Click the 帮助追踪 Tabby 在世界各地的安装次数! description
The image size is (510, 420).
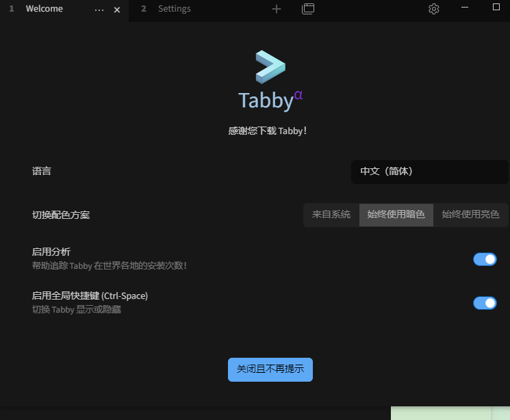pos(110,265)
